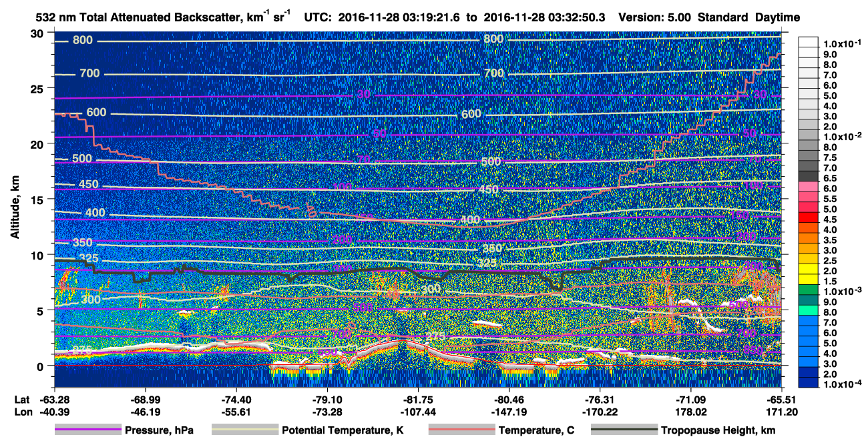Click latitude value -76.31
Viewport: 868px width, 445px height.
click(x=600, y=400)
